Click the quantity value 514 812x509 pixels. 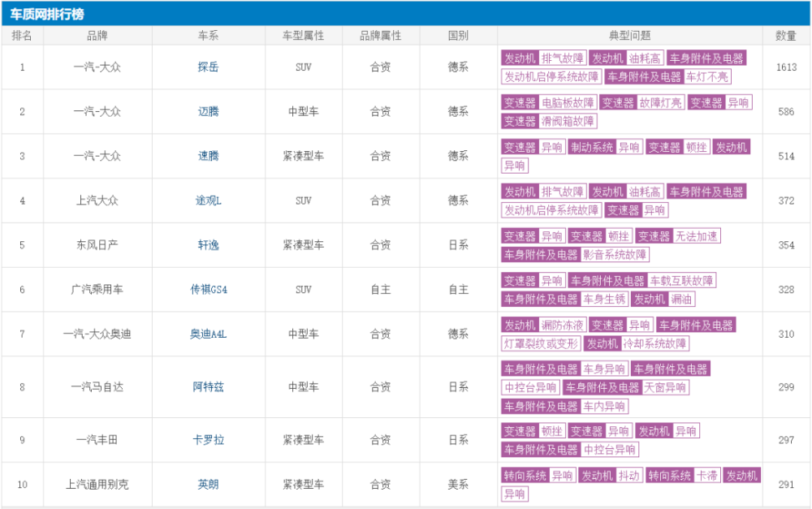click(786, 156)
